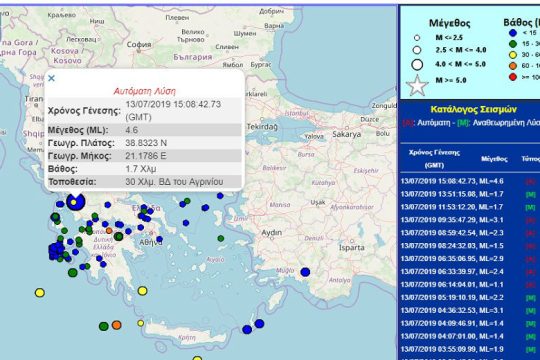Click the orange depth legend swatch
Screen dimensions: 540x360
(x=513, y=66)
